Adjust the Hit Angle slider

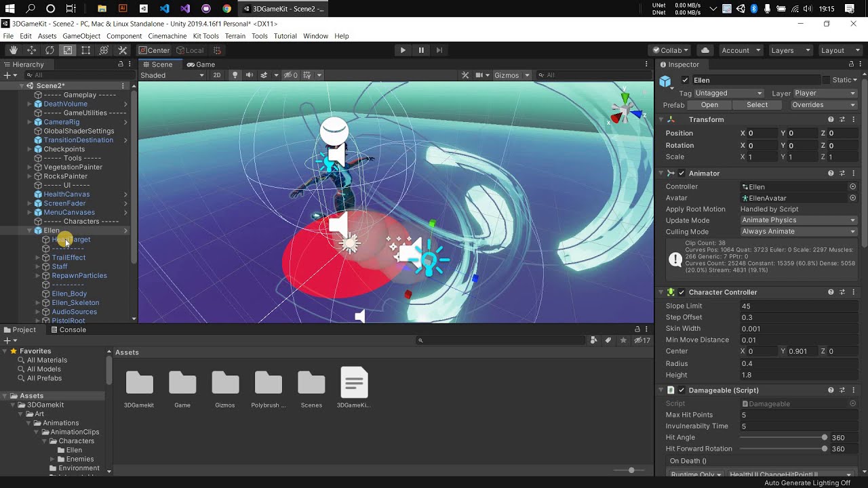click(x=782, y=437)
